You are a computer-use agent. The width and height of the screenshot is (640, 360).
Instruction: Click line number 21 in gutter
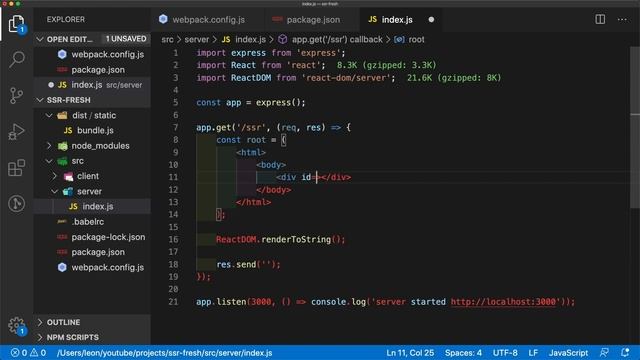173,302
